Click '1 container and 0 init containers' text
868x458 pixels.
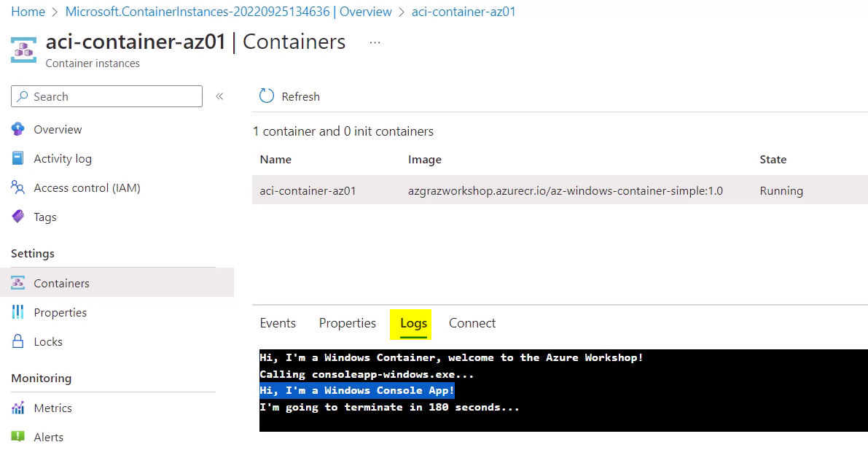tap(343, 131)
